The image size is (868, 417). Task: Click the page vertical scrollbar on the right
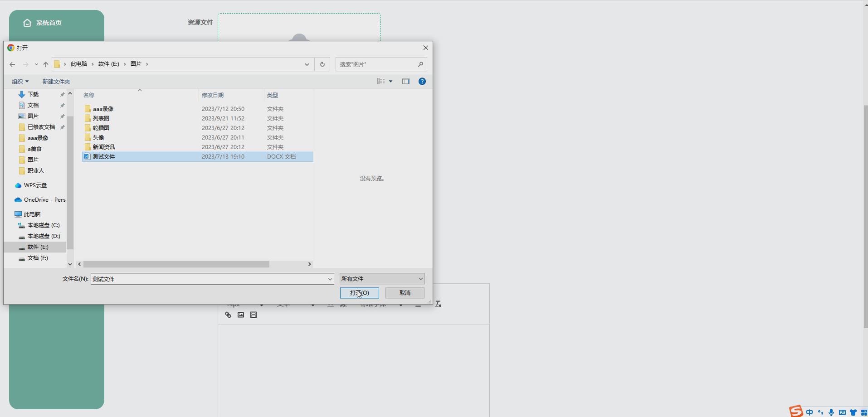point(865,217)
